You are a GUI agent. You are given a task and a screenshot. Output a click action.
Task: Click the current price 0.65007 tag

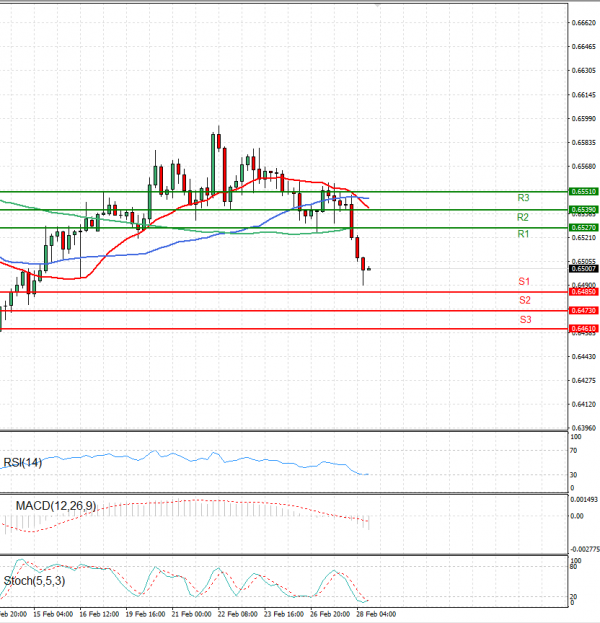[583, 269]
